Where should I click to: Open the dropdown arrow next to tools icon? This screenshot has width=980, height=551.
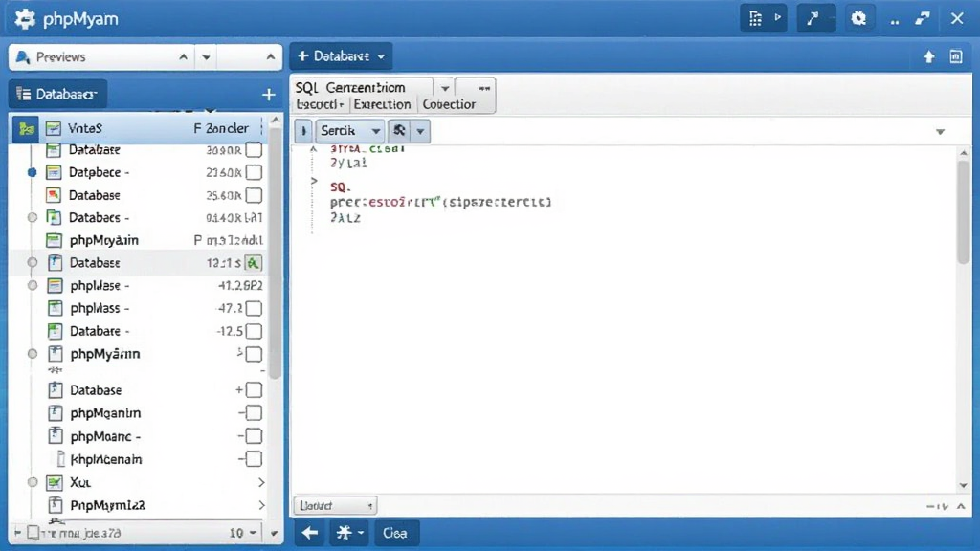pos(420,131)
